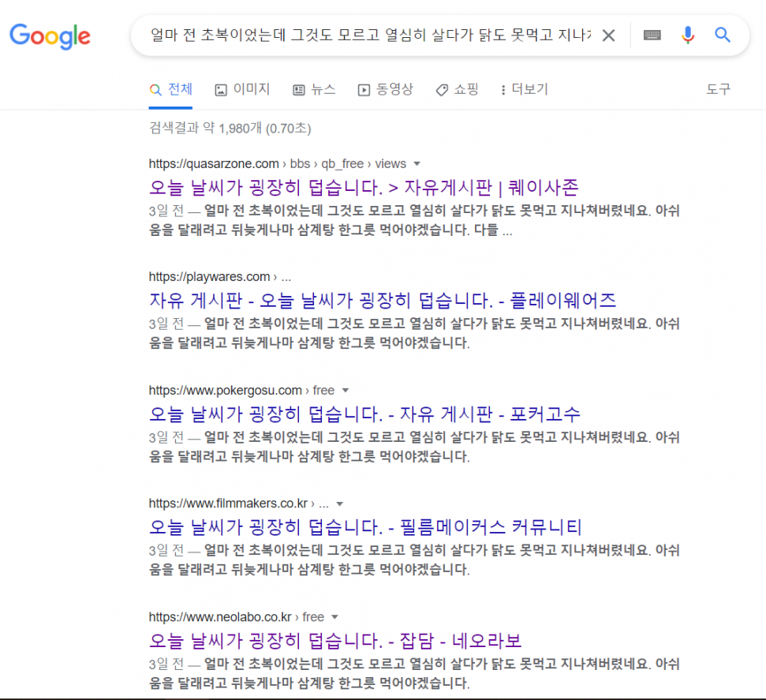Screen dimensions: 766x700
Task: Switch to the 동영상 tab
Action: pos(386,89)
